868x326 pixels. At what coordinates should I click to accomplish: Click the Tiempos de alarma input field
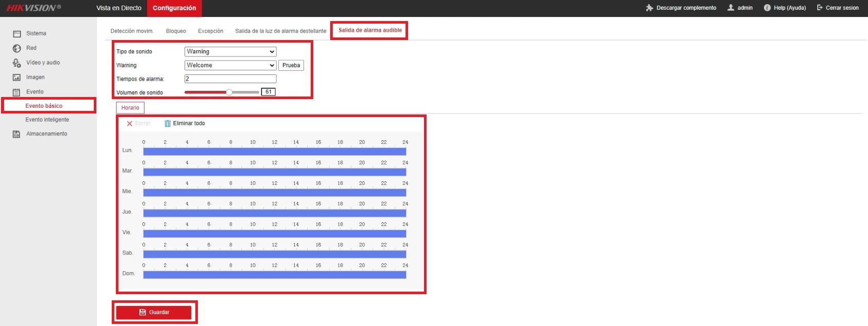(x=230, y=79)
